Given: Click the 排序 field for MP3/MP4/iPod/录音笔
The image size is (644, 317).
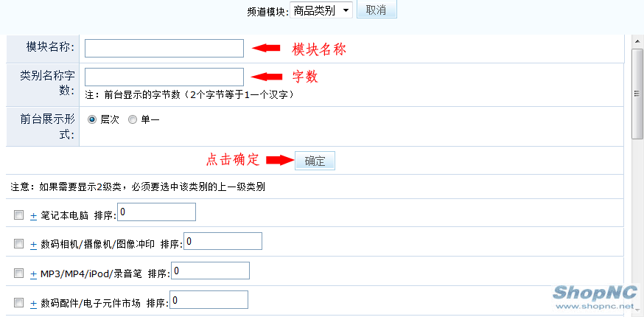Looking at the screenshot, I should 210,271.
